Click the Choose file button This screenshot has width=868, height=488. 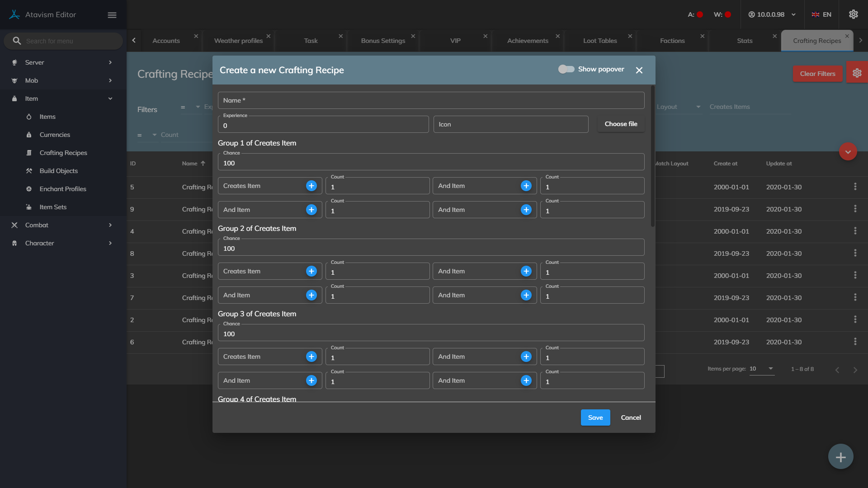coord(621,124)
